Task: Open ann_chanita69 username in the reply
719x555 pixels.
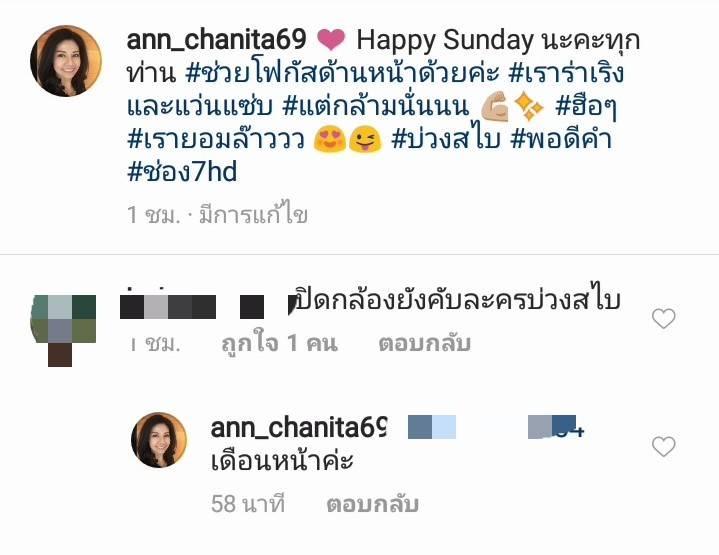Action: [299, 427]
